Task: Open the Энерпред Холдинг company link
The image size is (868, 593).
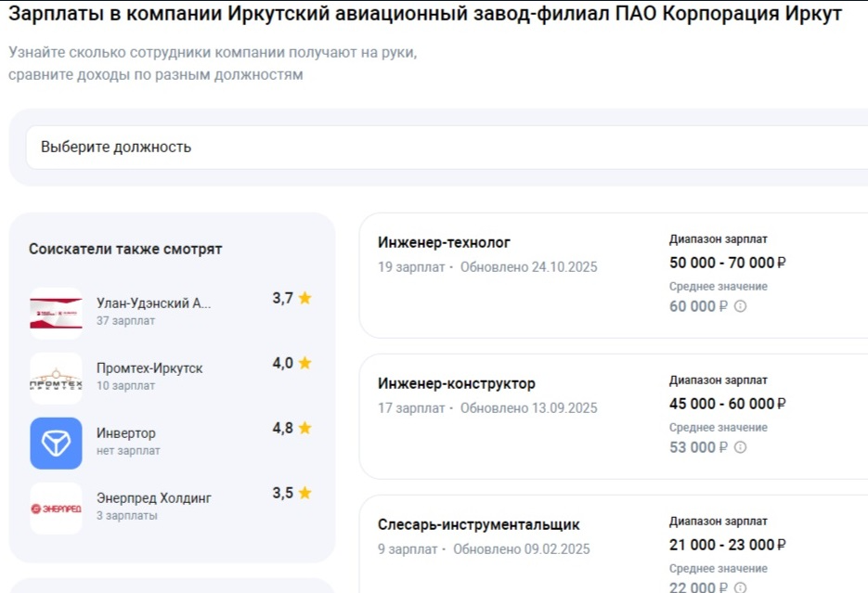Action: coord(154,497)
